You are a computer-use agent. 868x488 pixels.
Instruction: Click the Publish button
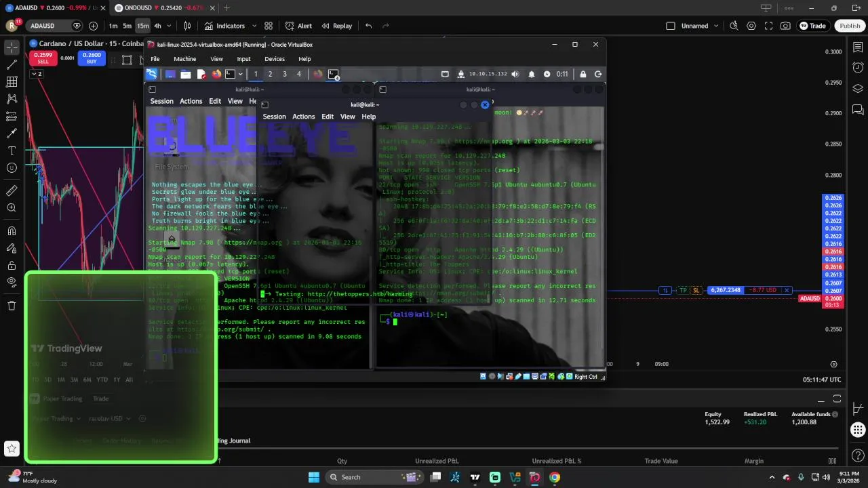850,26
